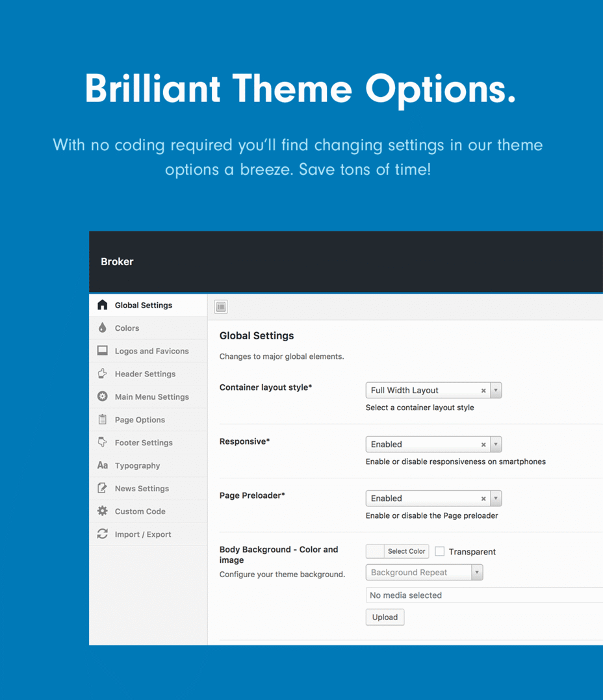Click the Colors droplet icon
The height and width of the screenshot is (700, 603).
pyautogui.click(x=102, y=328)
